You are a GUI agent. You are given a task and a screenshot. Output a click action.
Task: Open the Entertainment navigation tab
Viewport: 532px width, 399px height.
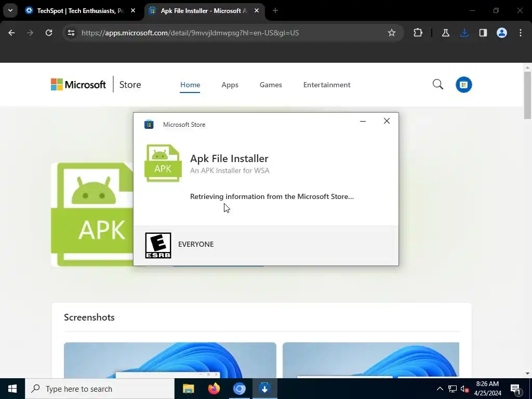(x=327, y=85)
